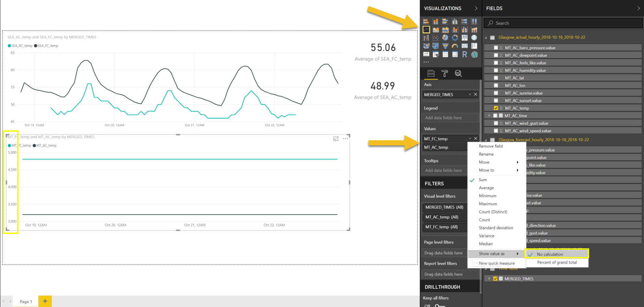Viewport: 644px width, 307px height.
Task: Select the Pie chart visualization
Action: coord(445,38)
